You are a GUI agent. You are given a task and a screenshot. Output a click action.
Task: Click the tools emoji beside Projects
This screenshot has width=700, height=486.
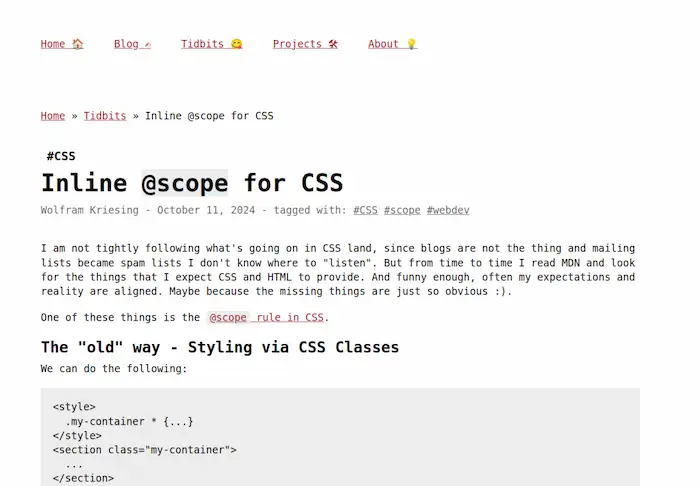(333, 44)
